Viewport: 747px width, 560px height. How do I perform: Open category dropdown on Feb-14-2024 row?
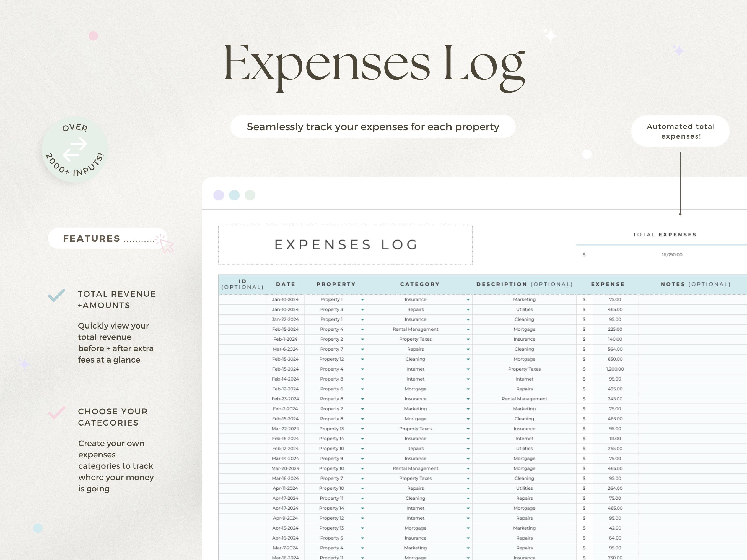(x=468, y=379)
